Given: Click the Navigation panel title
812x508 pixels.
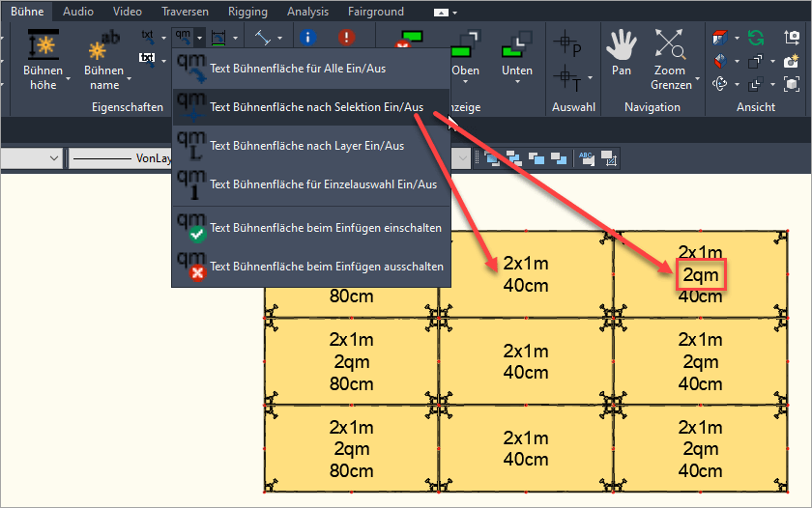Looking at the screenshot, I should tap(652, 107).
